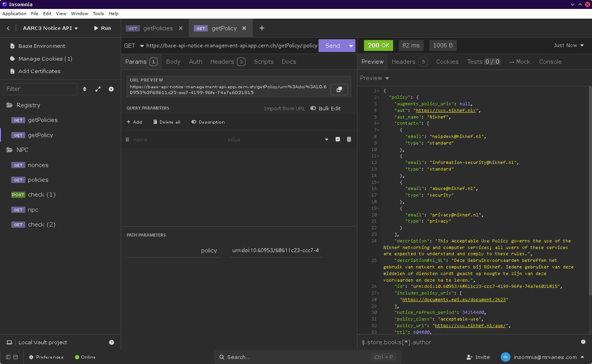
Task: Open Preferences from the status bar
Action: pyautogui.click(x=46, y=357)
